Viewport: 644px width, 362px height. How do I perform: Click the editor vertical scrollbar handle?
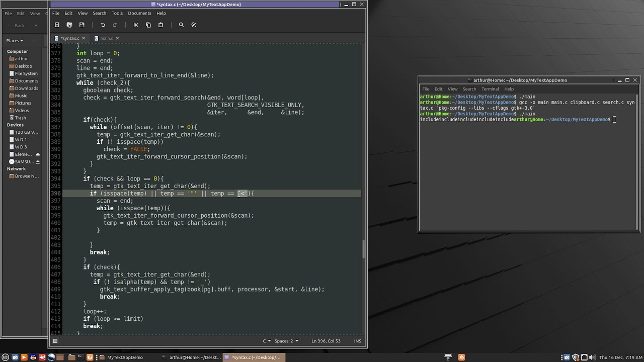point(363,250)
